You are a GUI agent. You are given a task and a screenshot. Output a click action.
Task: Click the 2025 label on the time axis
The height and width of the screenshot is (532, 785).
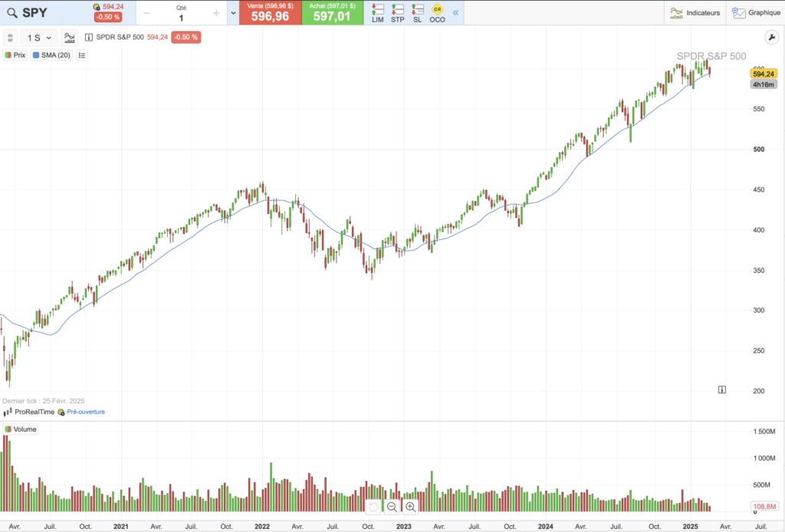coord(691,527)
